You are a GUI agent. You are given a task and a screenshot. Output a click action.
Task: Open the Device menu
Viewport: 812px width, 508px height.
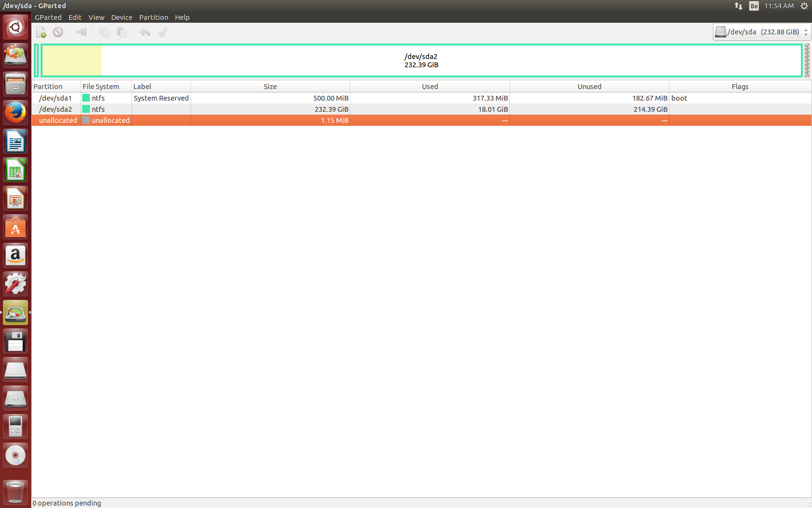tap(122, 17)
